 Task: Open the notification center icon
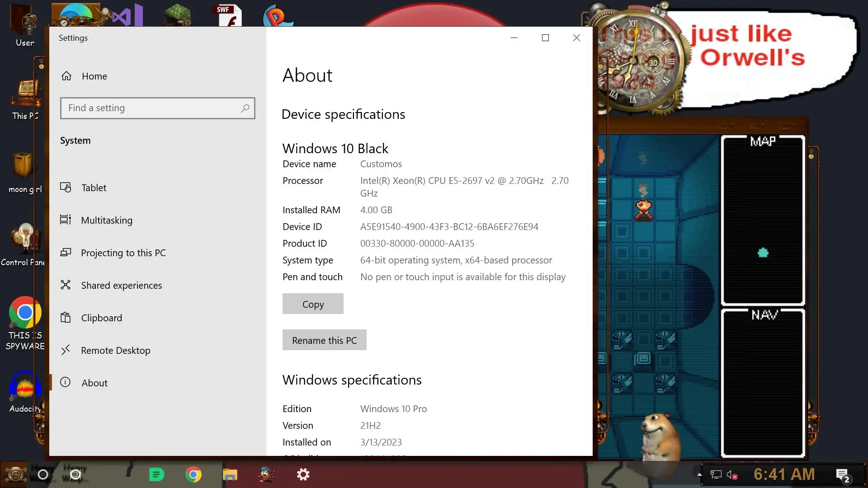(x=842, y=475)
